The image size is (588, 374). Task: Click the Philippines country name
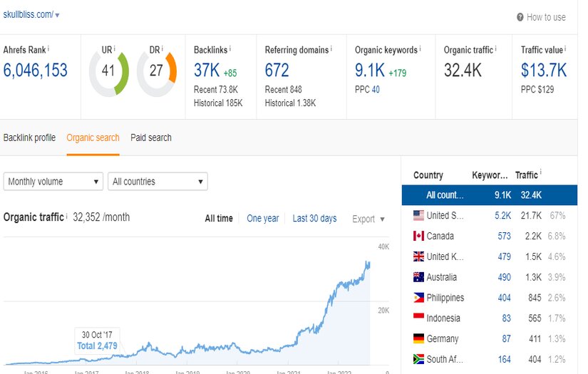click(445, 298)
